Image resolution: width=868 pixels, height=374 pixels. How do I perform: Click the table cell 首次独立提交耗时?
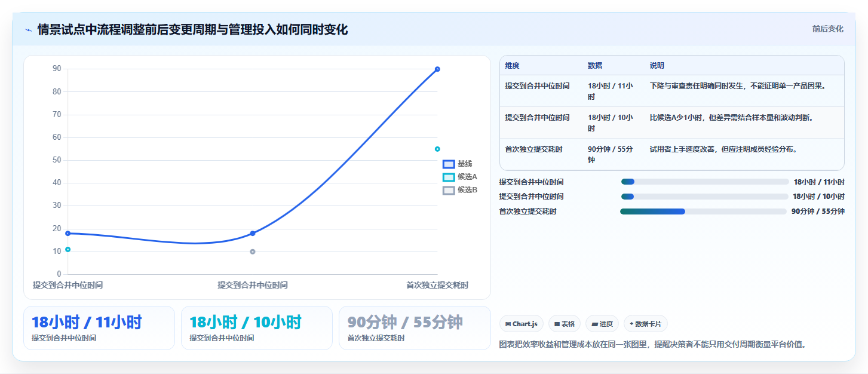click(533, 149)
